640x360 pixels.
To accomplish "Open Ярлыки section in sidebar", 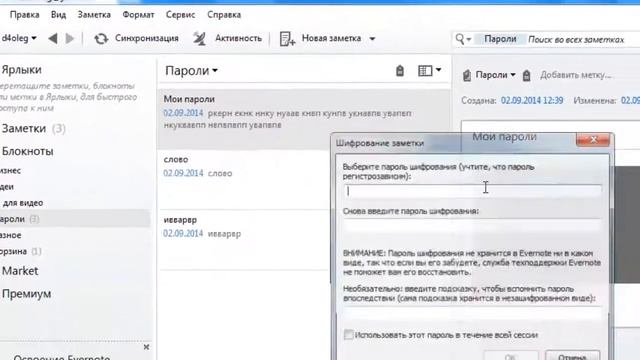I will (21, 70).
